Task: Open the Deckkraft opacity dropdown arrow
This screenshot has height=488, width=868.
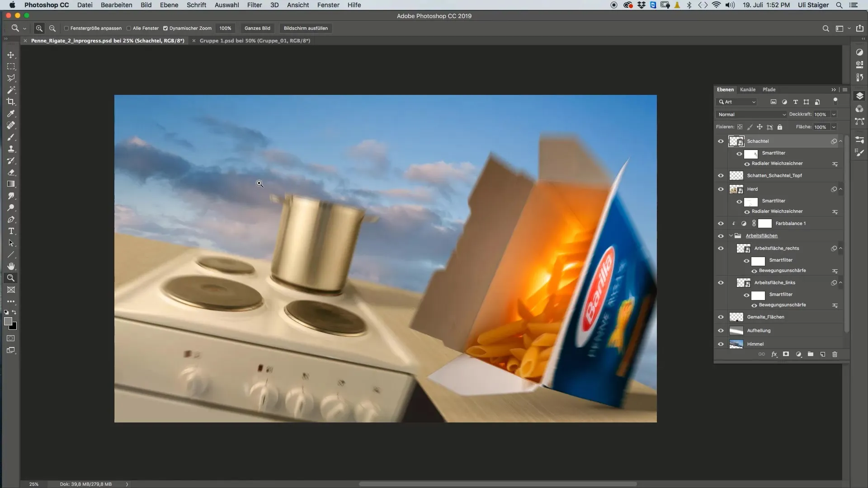Action: (x=834, y=114)
